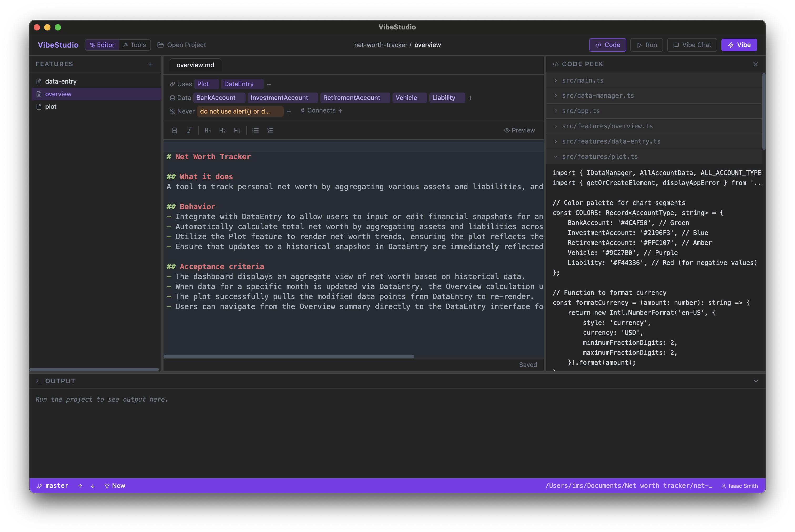
Task: Expand src/data-manager.ts section
Action: [654, 96]
